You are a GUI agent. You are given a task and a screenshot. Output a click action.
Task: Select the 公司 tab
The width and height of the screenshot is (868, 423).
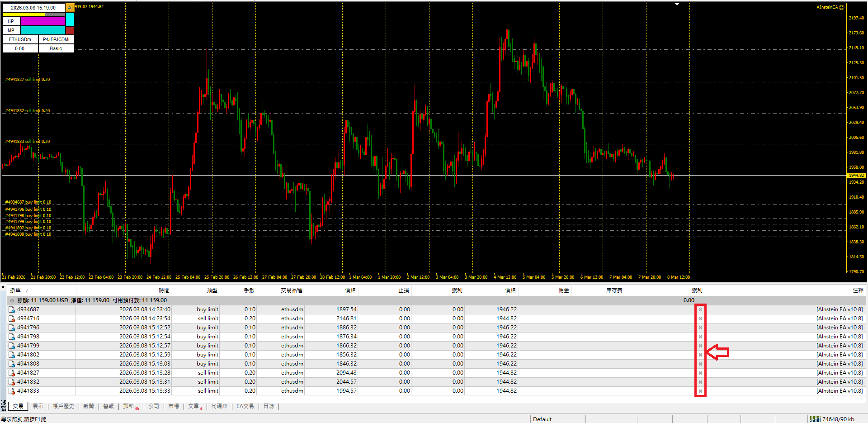click(154, 406)
